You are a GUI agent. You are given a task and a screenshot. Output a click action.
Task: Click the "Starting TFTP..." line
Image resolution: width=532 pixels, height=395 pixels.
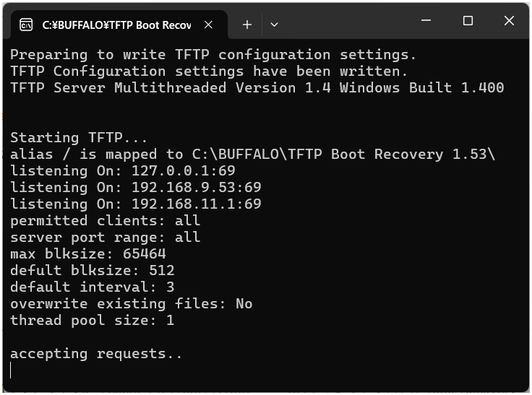[79, 138]
